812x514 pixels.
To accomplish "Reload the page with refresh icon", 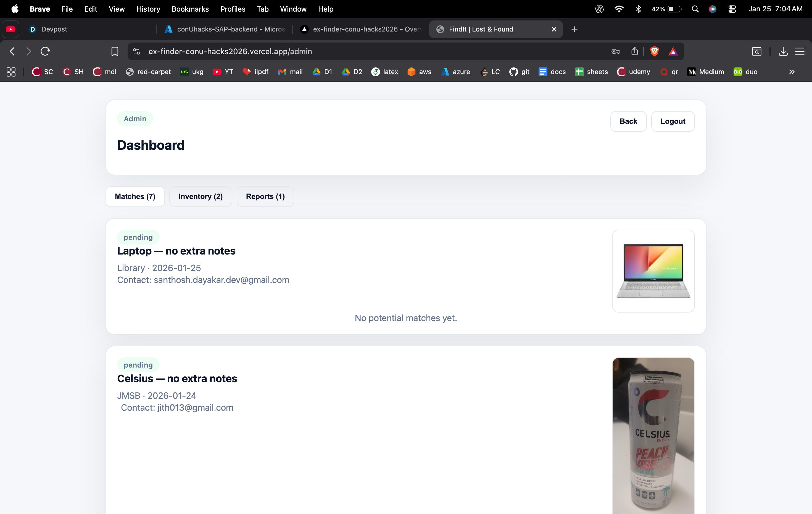I will (45, 51).
